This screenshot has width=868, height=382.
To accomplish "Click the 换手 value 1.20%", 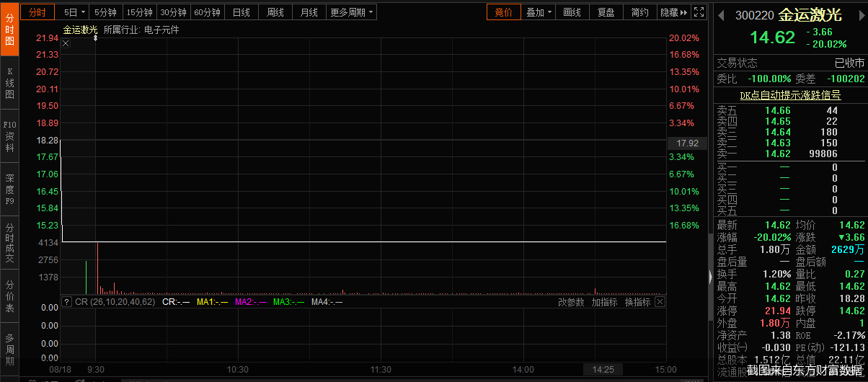I will click(777, 274).
